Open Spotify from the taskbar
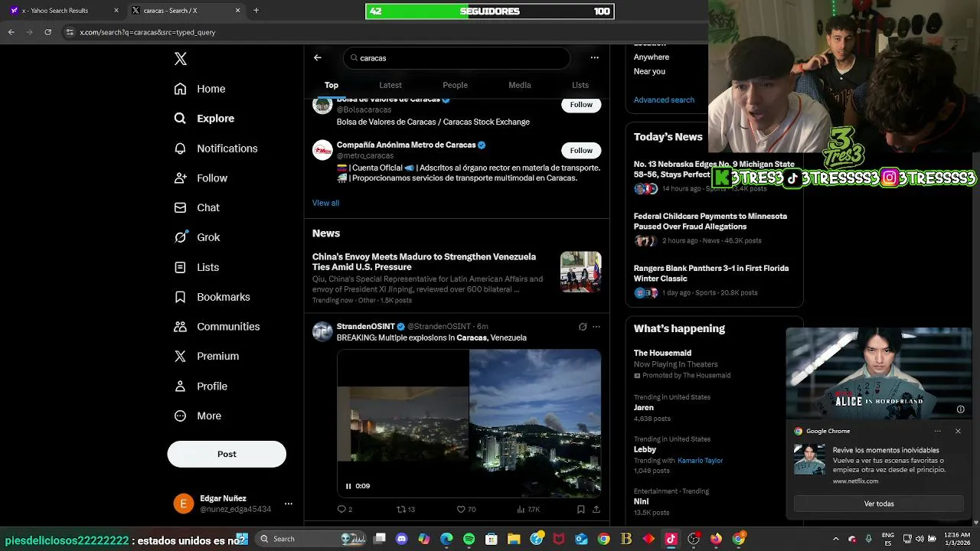The width and height of the screenshot is (980, 551). tap(469, 539)
